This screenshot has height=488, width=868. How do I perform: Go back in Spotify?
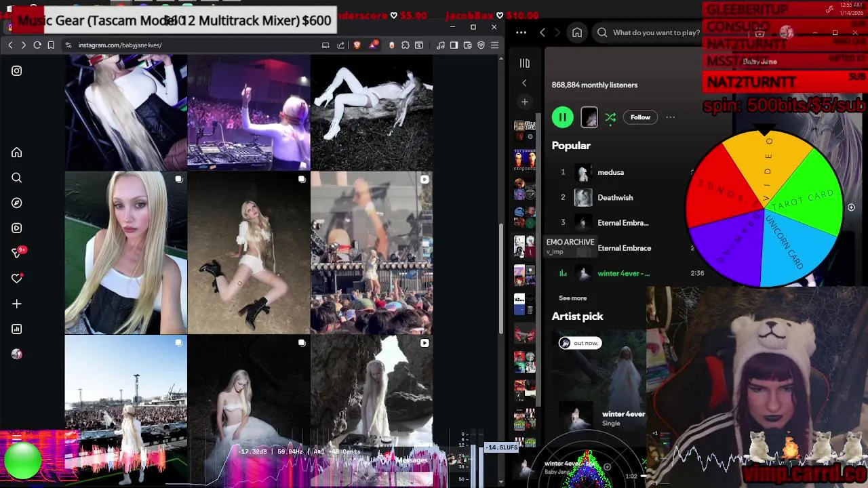point(542,33)
